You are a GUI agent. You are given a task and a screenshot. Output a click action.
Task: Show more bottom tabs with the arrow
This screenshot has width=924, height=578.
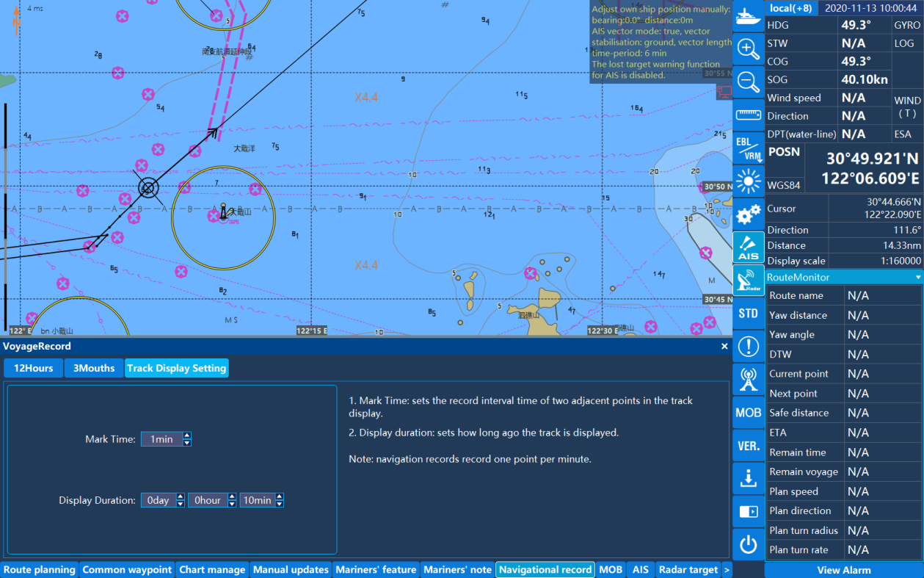click(727, 569)
